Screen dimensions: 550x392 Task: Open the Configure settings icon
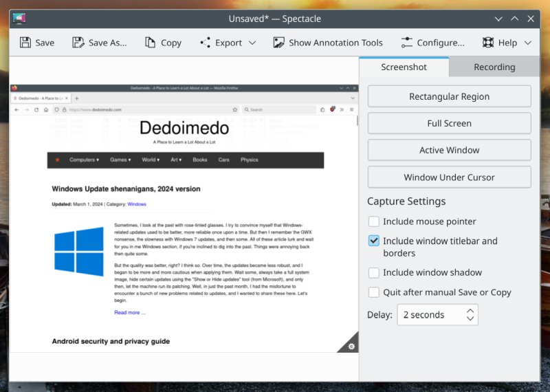407,43
